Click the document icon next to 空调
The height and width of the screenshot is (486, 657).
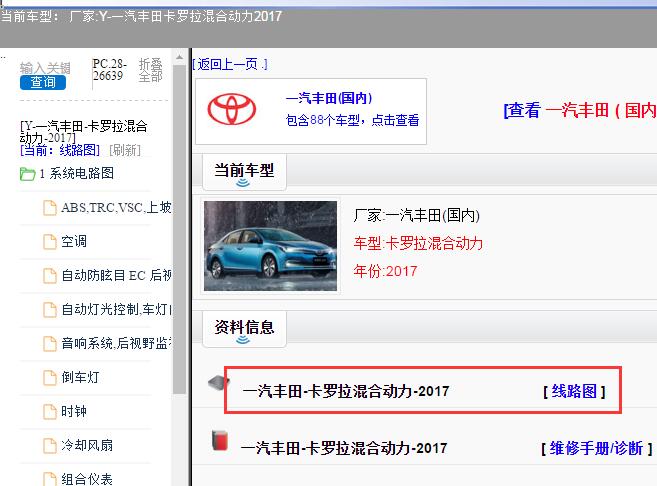50,242
